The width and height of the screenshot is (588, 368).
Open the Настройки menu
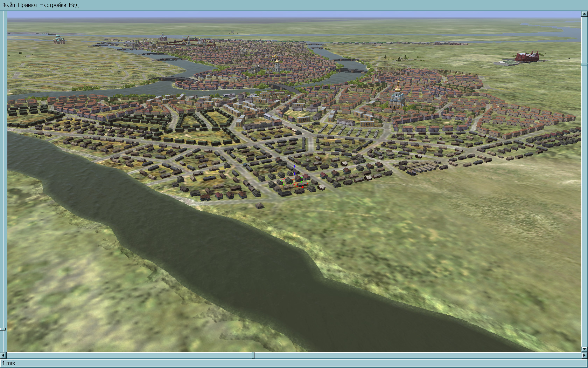point(53,5)
